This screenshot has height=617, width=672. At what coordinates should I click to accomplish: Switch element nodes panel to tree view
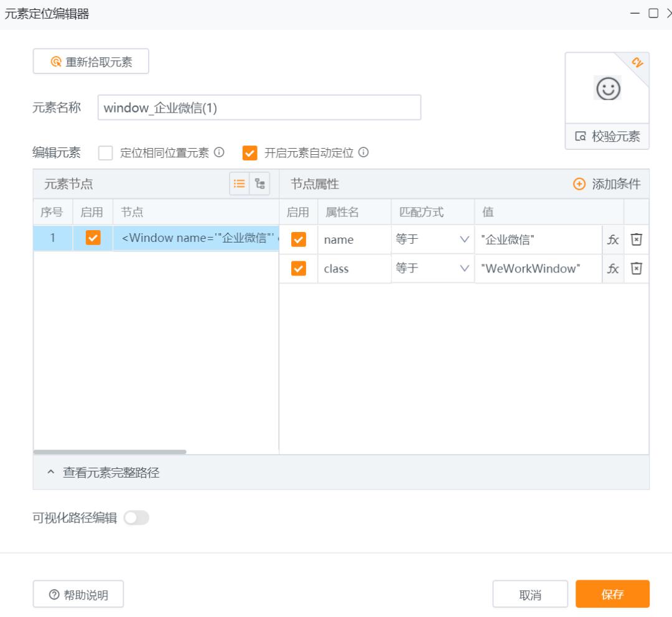coord(261,184)
